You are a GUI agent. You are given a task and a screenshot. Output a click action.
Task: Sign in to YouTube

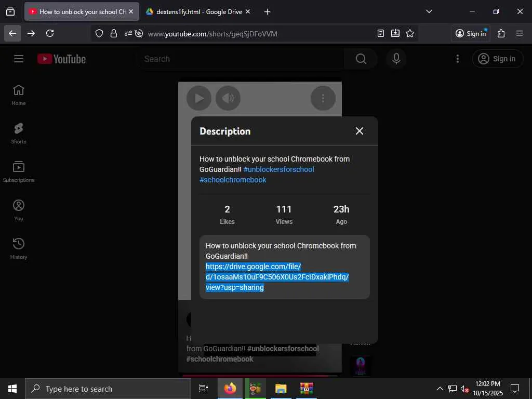(497, 59)
